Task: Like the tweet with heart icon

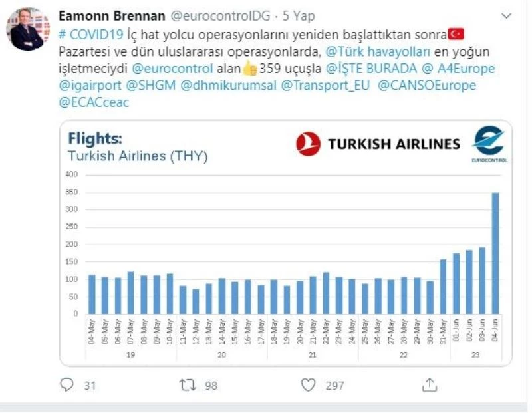Action: [x=307, y=385]
